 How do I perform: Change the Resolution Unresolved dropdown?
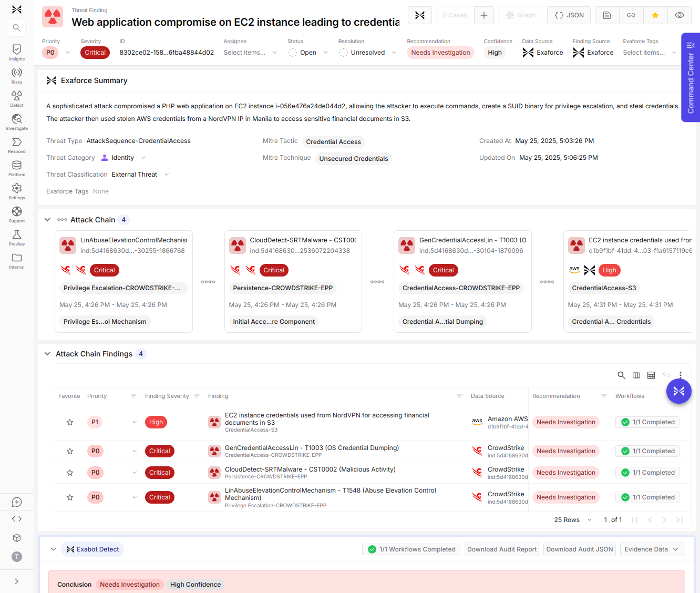point(368,53)
